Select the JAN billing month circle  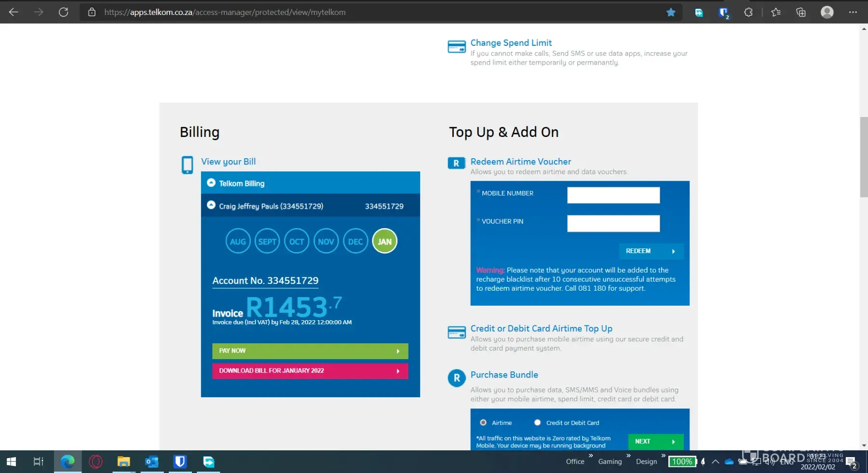(384, 242)
